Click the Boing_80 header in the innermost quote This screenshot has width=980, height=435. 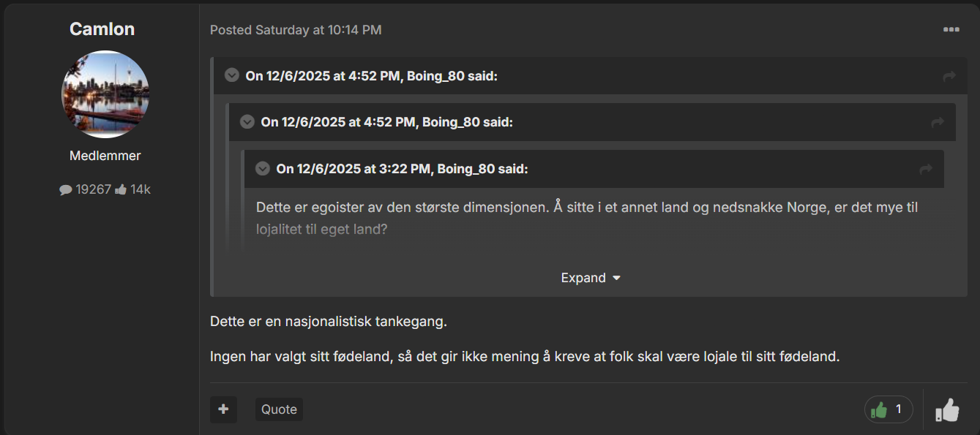coord(402,169)
